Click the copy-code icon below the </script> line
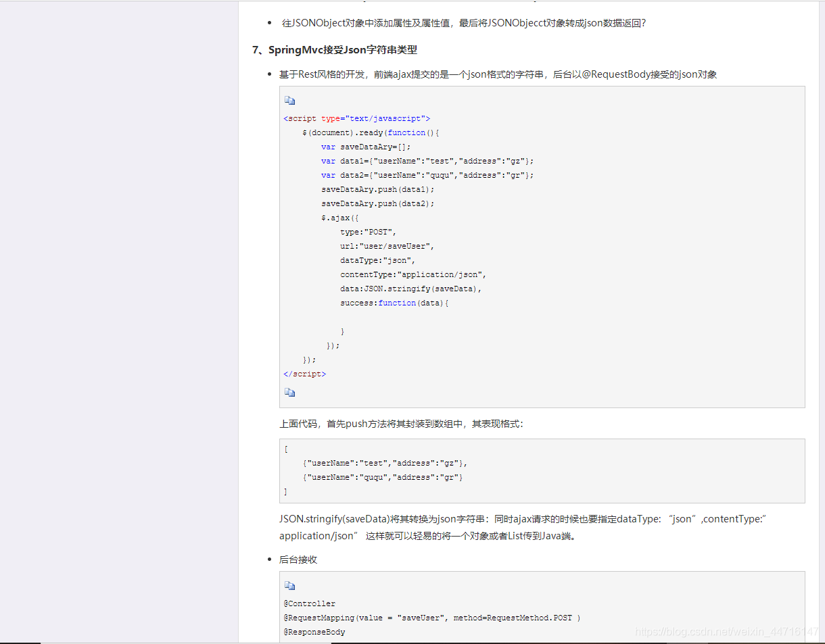 (x=289, y=392)
